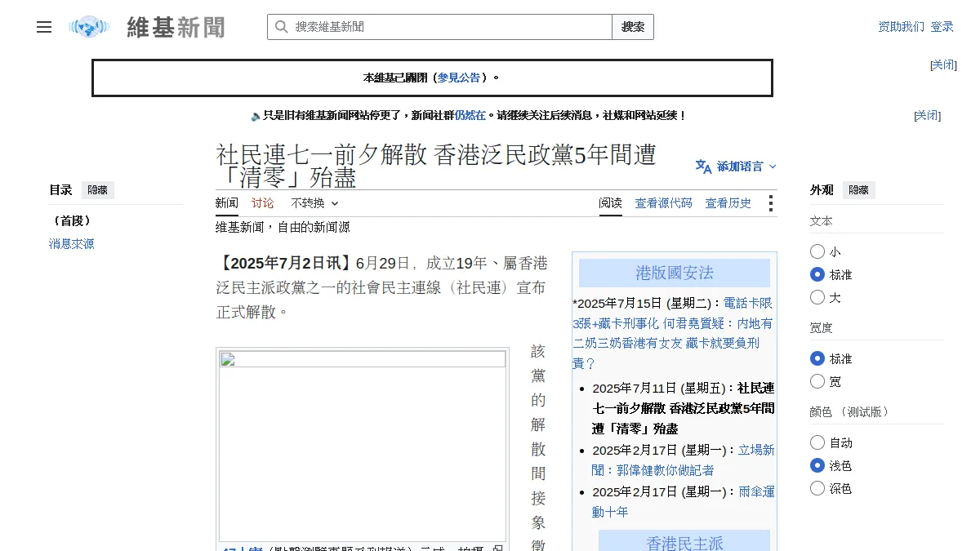
Task: Open the 查看历史 history tab
Action: [728, 203]
